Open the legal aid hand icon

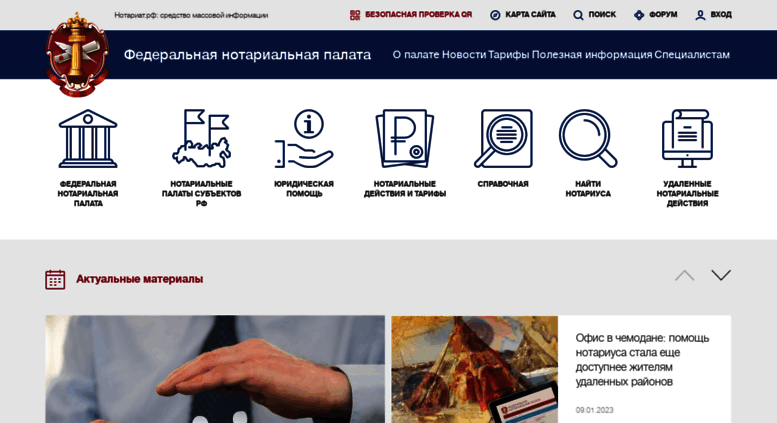(304, 139)
